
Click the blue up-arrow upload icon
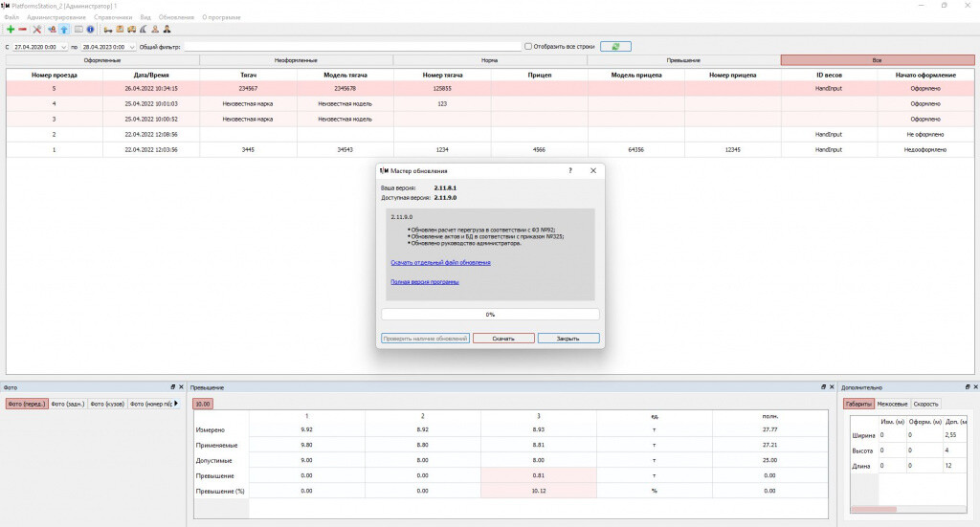(64, 30)
